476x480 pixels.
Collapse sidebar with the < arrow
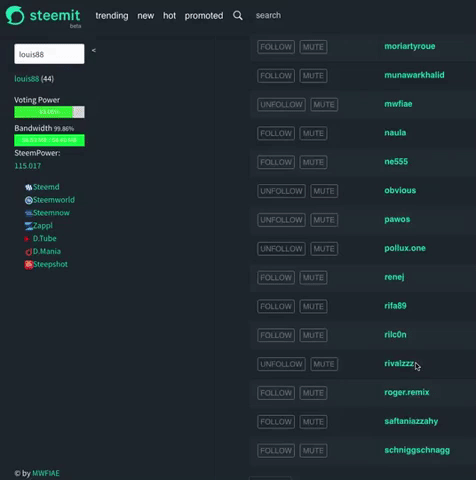pyautogui.click(x=94, y=50)
